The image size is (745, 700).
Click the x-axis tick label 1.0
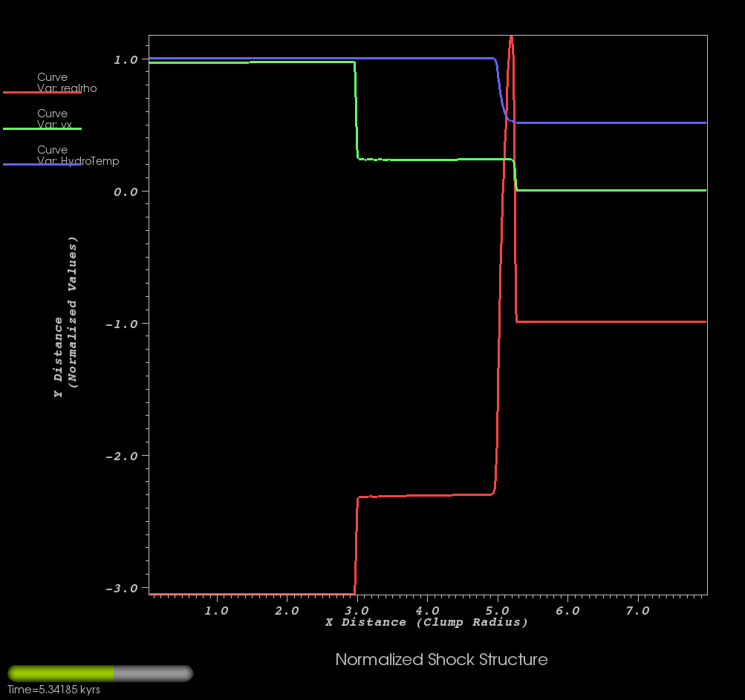pos(216,610)
